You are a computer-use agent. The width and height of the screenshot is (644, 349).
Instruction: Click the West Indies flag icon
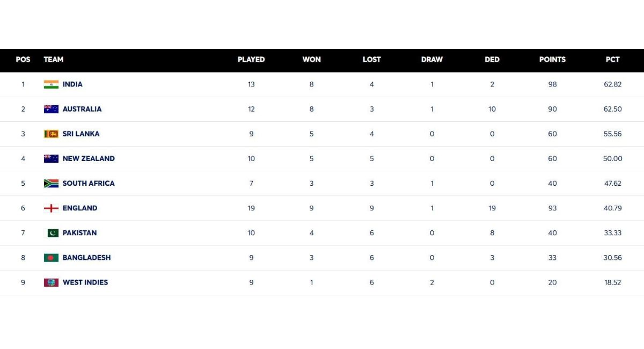click(51, 282)
